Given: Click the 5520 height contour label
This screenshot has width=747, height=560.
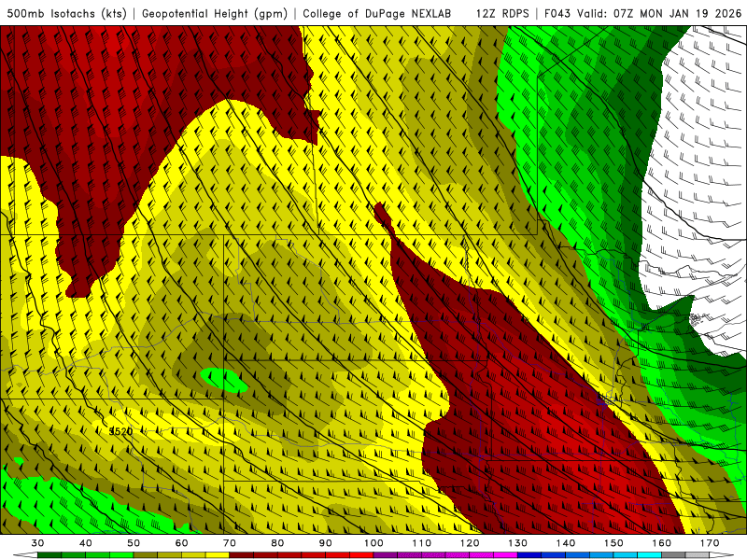Looking at the screenshot, I should [x=121, y=431].
